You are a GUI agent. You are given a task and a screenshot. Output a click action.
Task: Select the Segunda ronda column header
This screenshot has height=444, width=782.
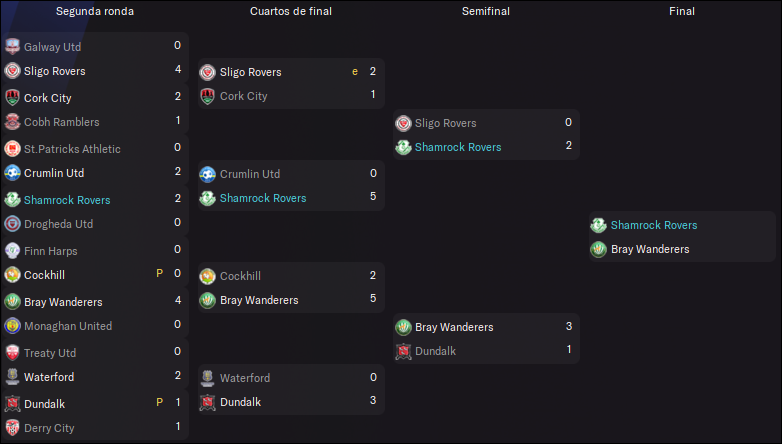click(95, 11)
